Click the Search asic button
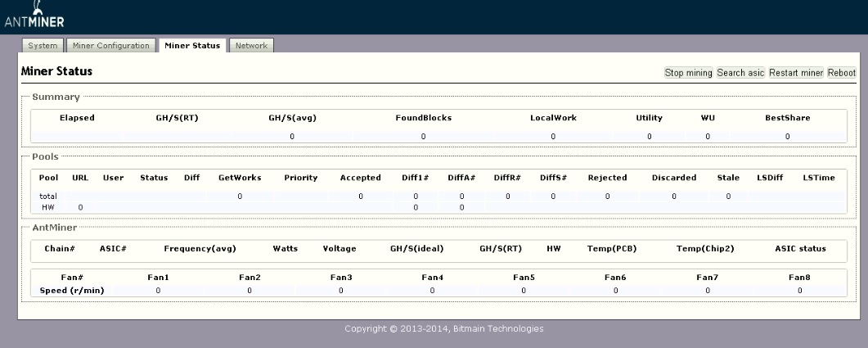Screen dimensions: 868x348 (x=740, y=73)
